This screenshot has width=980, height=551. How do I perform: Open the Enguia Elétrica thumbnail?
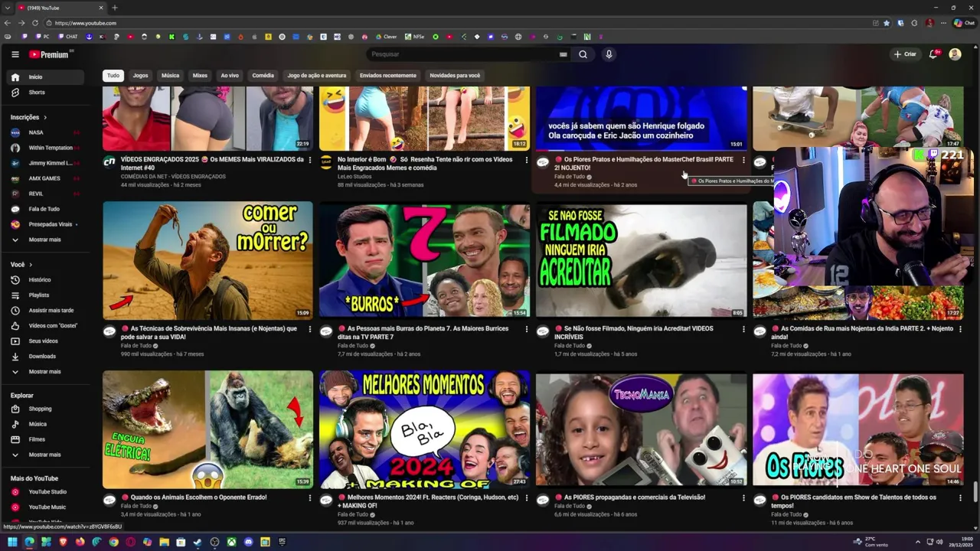tap(207, 429)
